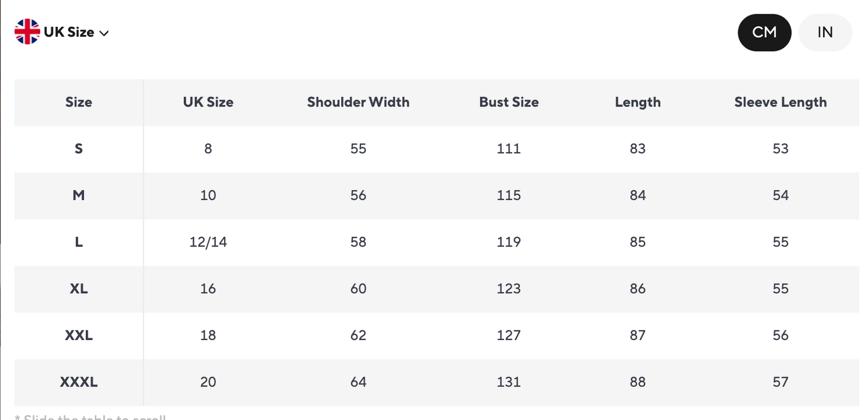Click the UK flag icon
The width and height of the screenshot is (868, 420).
tap(27, 32)
